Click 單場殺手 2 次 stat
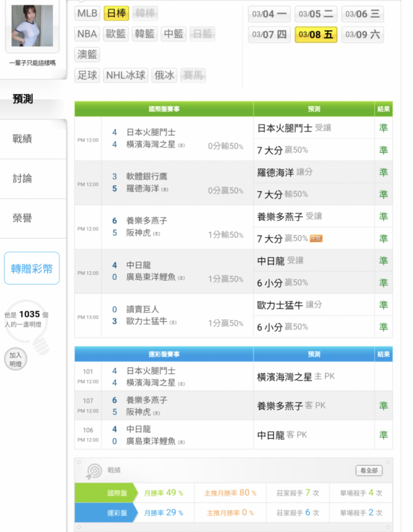 click(x=361, y=513)
